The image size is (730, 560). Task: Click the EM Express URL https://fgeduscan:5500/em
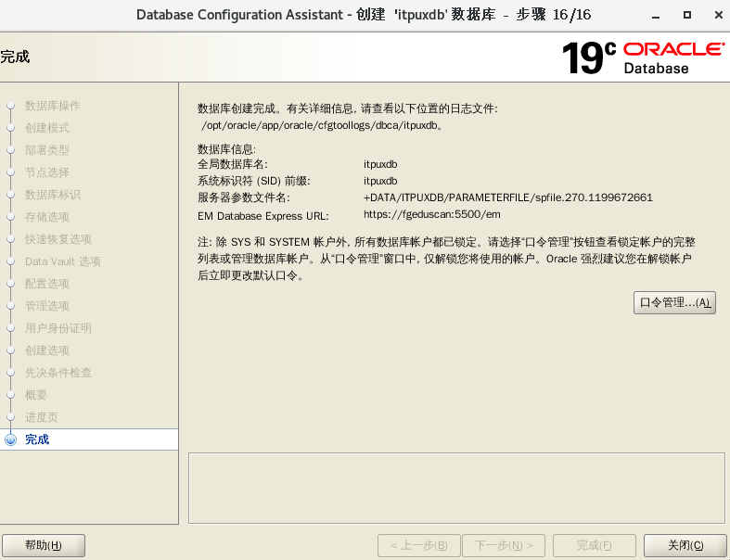432,214
